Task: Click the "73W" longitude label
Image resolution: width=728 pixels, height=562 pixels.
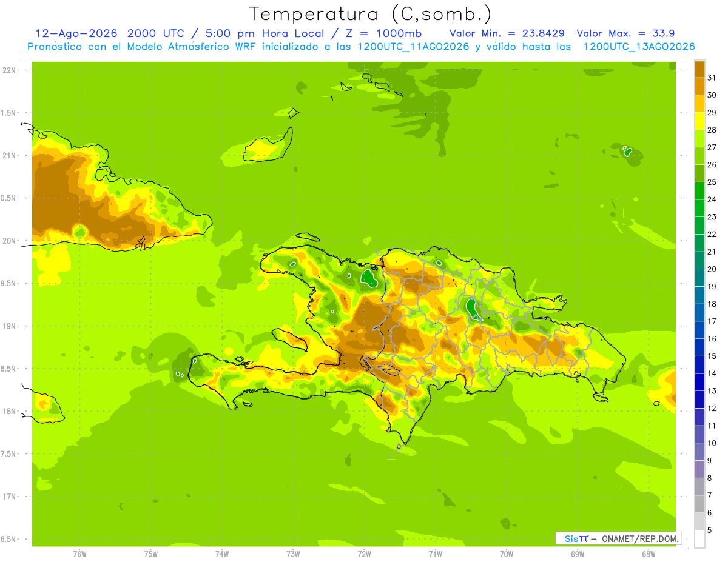Action: [x=293, y=554]
